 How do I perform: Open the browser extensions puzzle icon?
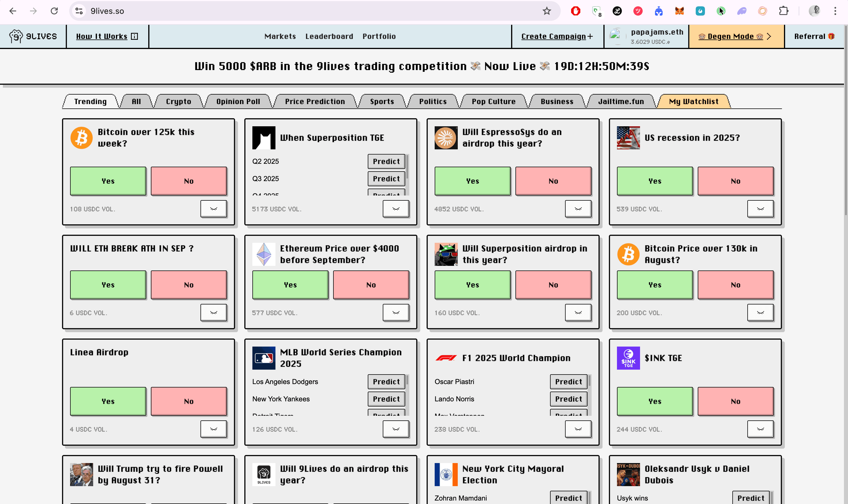click(783, 11)
